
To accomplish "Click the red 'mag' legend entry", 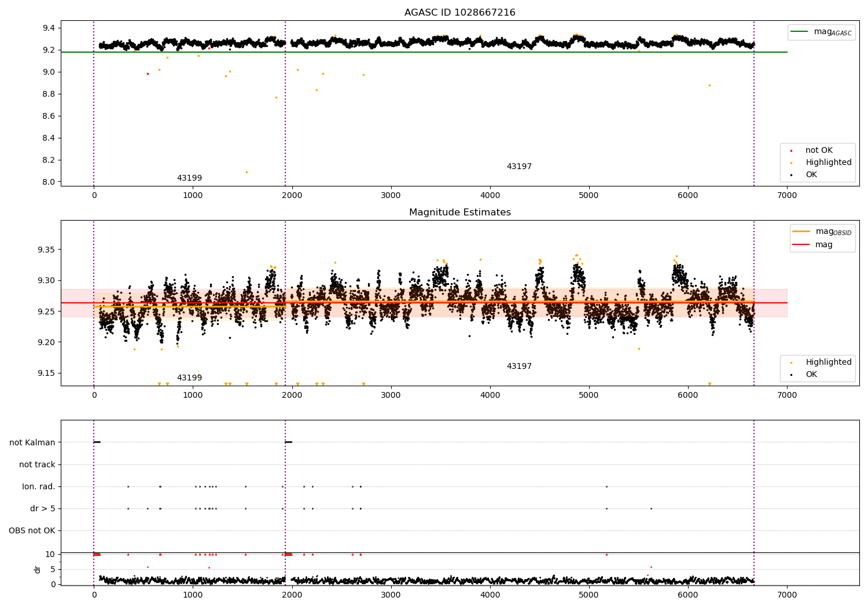I will click(x=813, y=245).
